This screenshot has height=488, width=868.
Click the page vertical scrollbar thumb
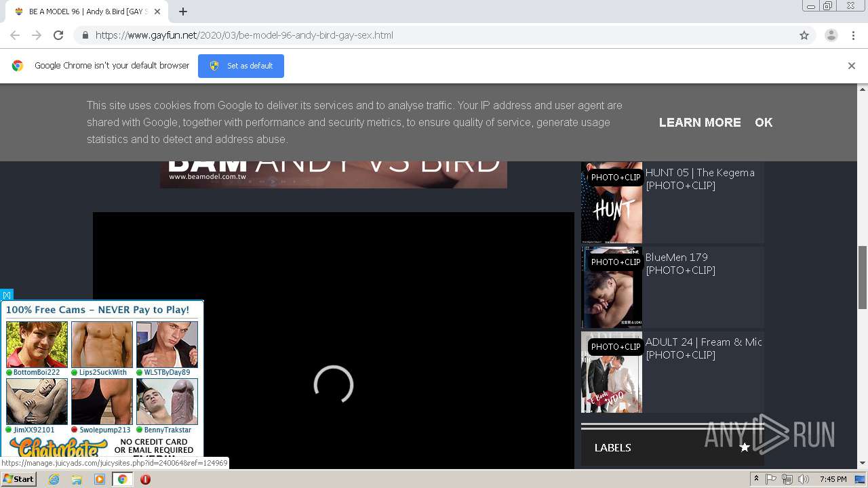863,278
